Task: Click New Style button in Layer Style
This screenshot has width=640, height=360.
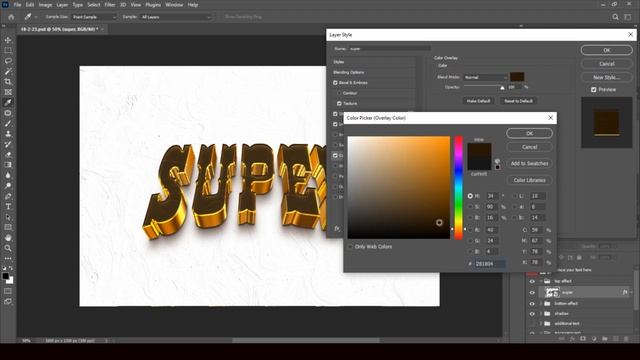Action: (x=607, y=77)
